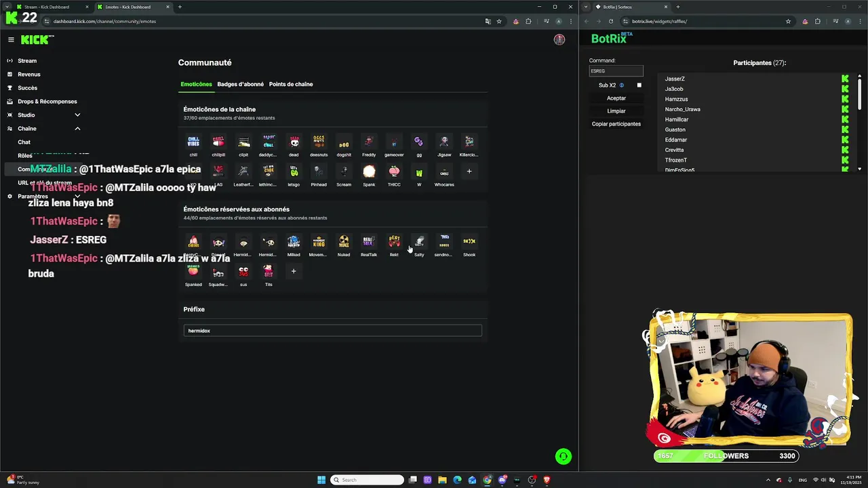Click the Shook subscriber emote
Screen dimensions: 868x488
pos(469,242)
